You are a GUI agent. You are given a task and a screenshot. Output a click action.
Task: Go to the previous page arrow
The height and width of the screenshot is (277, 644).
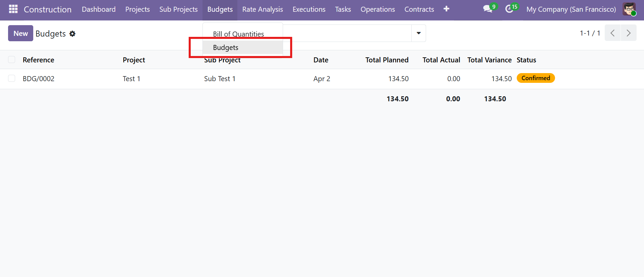612,33
